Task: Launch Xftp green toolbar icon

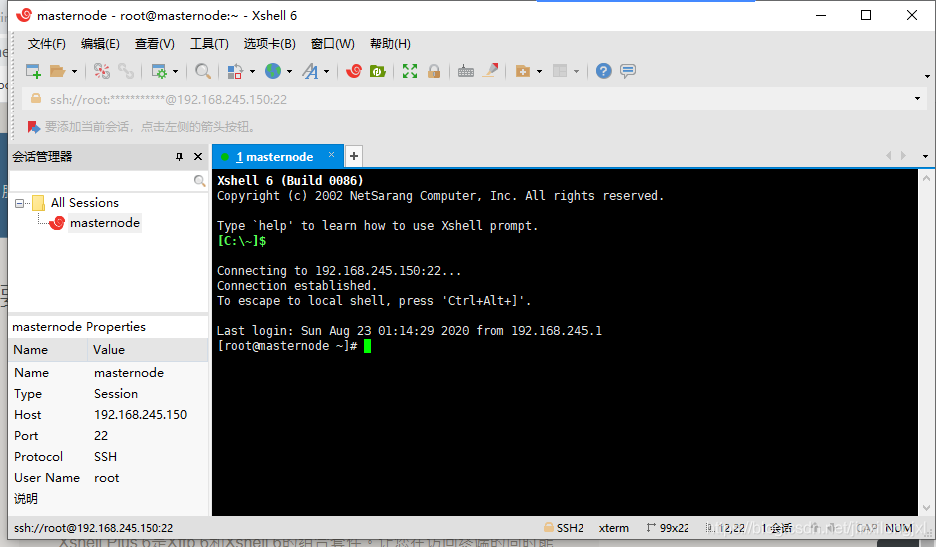Action: click(x=378, y=71)
